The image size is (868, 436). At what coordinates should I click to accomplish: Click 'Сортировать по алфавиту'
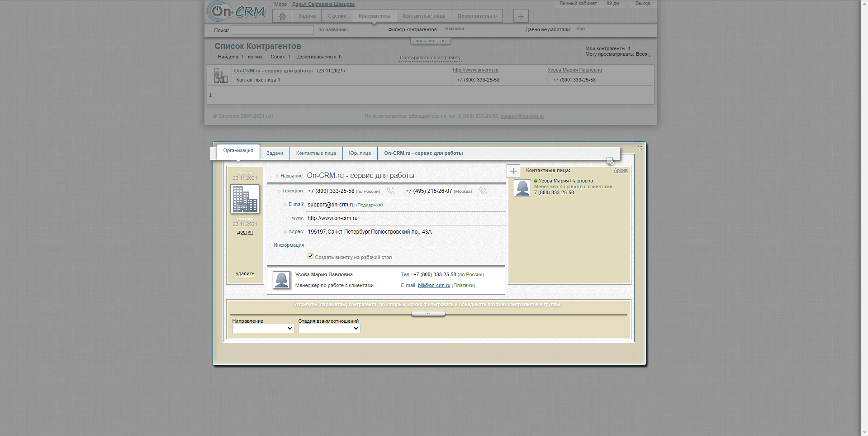[x=430, y=58]
